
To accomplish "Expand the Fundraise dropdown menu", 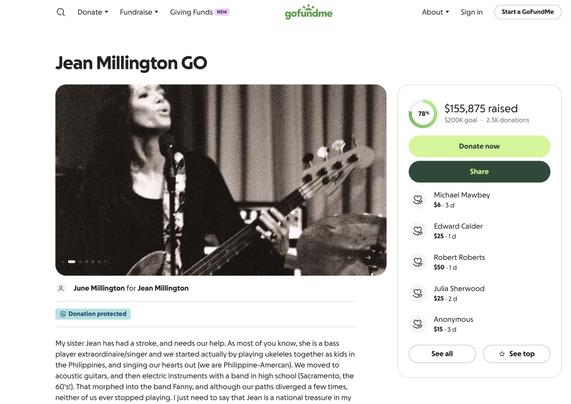I will point(139,12).
